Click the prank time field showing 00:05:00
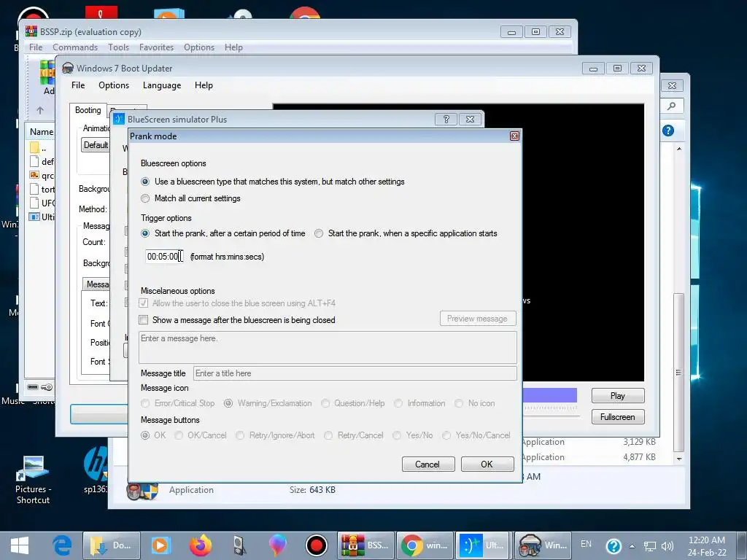Screen dimensions: 747x560 [164, 256]
